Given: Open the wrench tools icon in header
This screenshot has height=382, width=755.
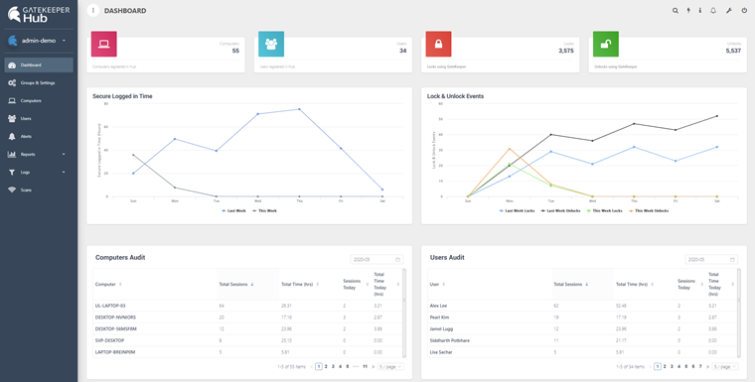Looking at the screenshot, I should coord(729,11).
